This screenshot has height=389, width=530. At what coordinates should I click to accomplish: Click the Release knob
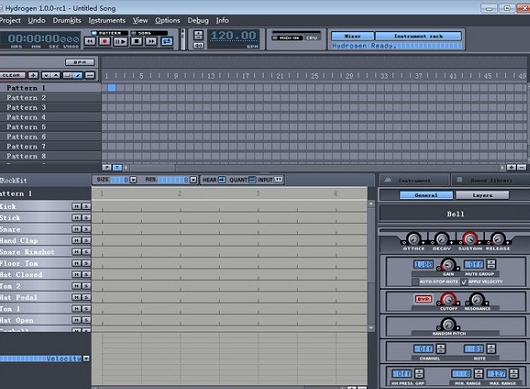coord(498,239)
